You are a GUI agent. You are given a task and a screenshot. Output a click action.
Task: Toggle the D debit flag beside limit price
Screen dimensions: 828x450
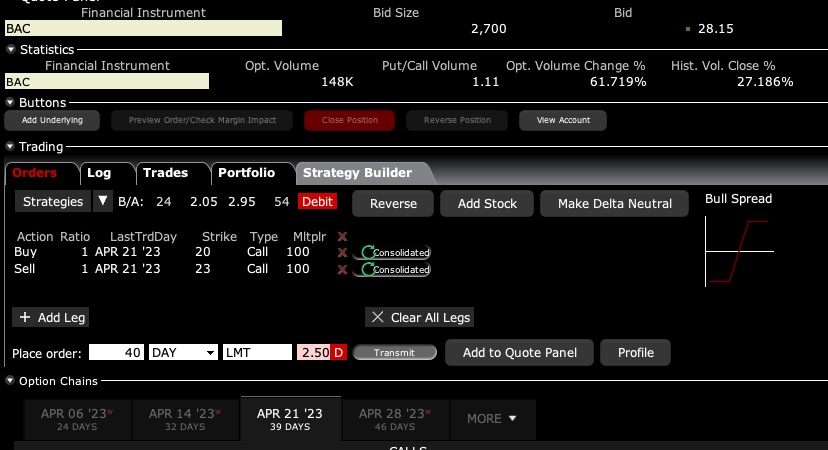point(339,353)
